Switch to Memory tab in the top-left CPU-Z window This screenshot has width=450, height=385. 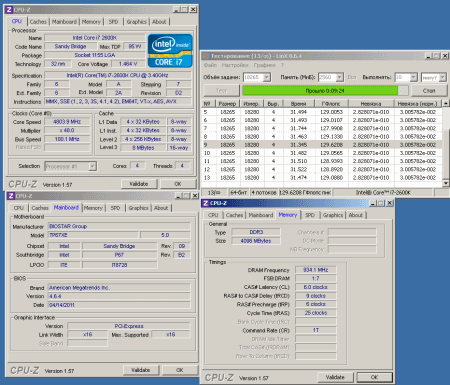pos(91,22)
